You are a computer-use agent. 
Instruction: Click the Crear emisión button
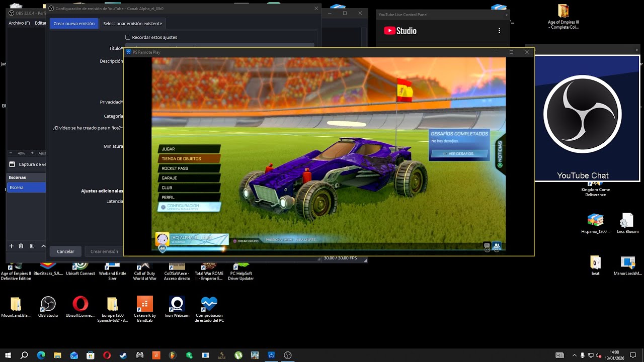pyautogui.click(x=104, y=251)
